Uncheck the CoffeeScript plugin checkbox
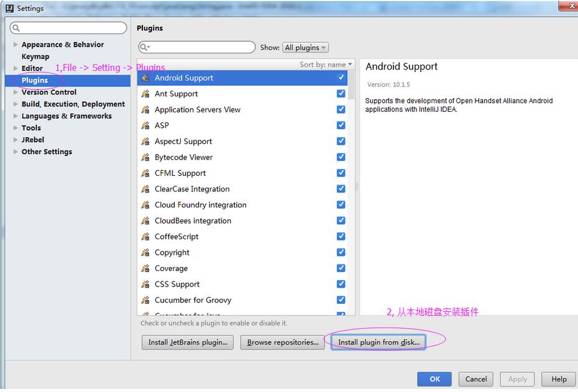The height and width of the screenshot is (392, 578). click(341, 236)
